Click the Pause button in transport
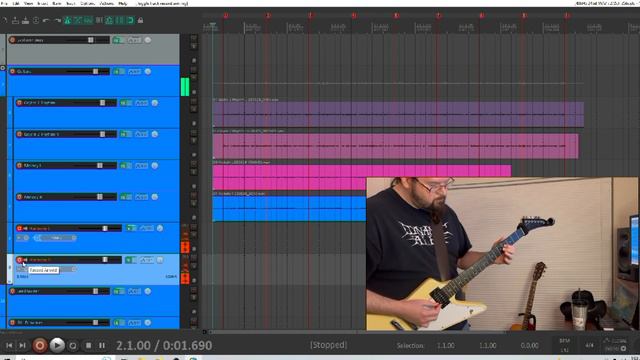 click(x=102, y=346)
